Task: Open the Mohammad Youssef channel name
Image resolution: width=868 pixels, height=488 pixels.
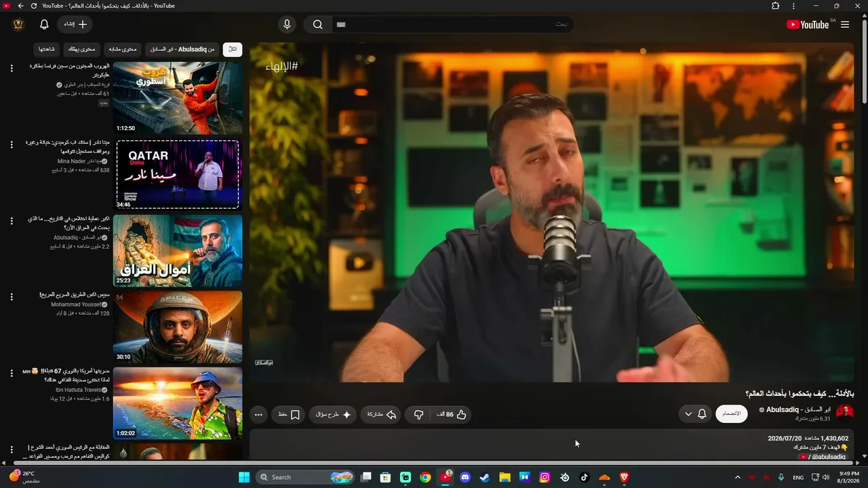Action: [x=76, y=305]
